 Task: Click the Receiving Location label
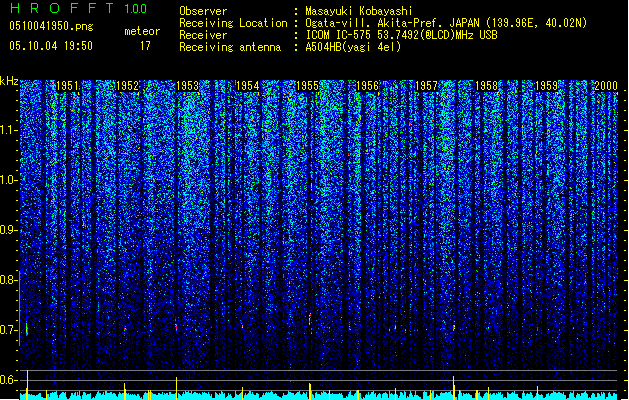(233, 23)
